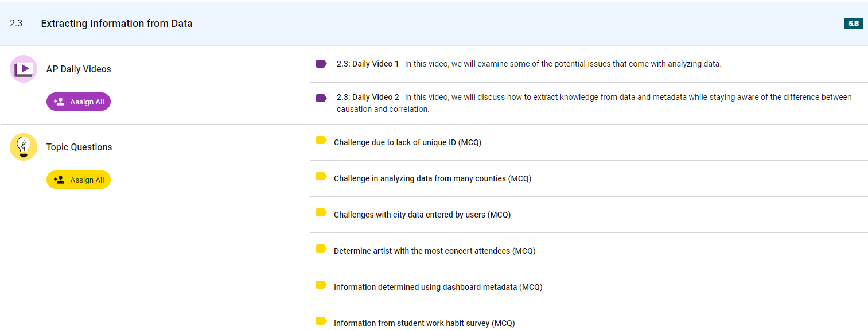The width and height of the screenshot is (868, 330).
Task: Click the AP Daily Videos play icon
Action: pos(24,69)
